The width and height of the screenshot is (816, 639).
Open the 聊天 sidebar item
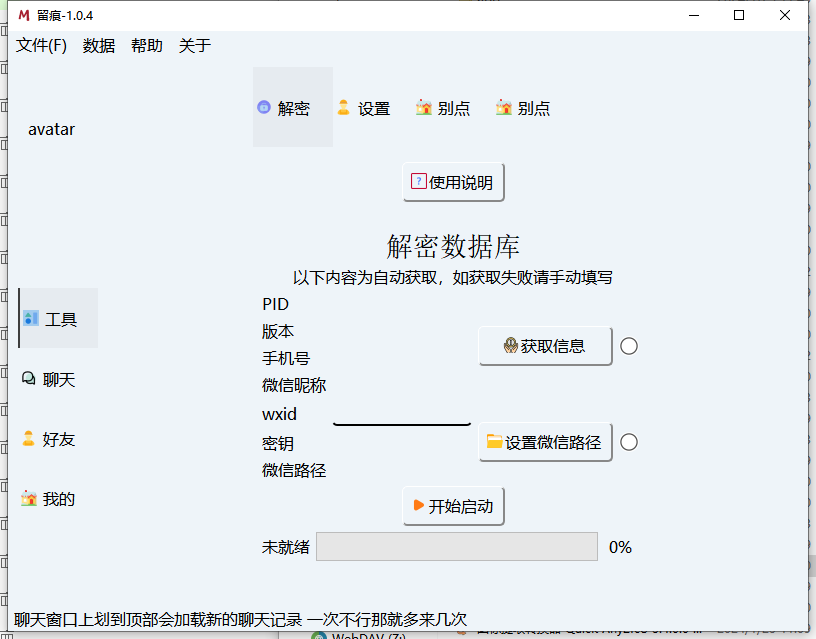coord(58,379)
